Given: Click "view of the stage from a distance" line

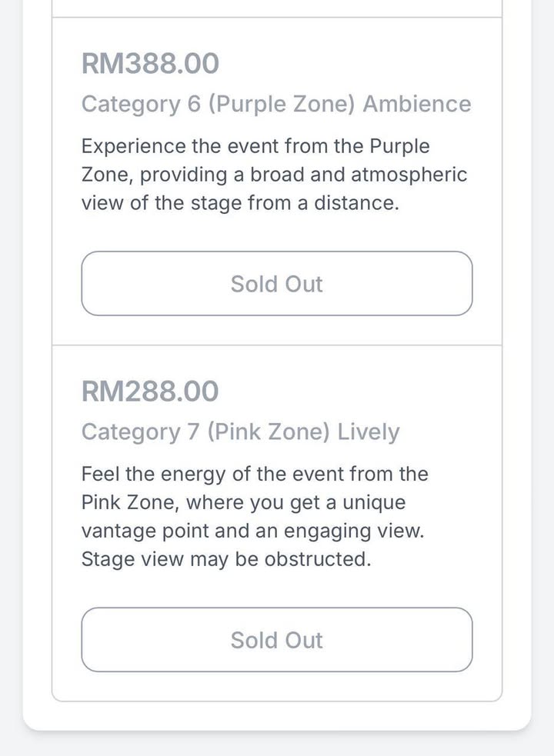Looking at the screenshot, I should click(x=240, y=204).
